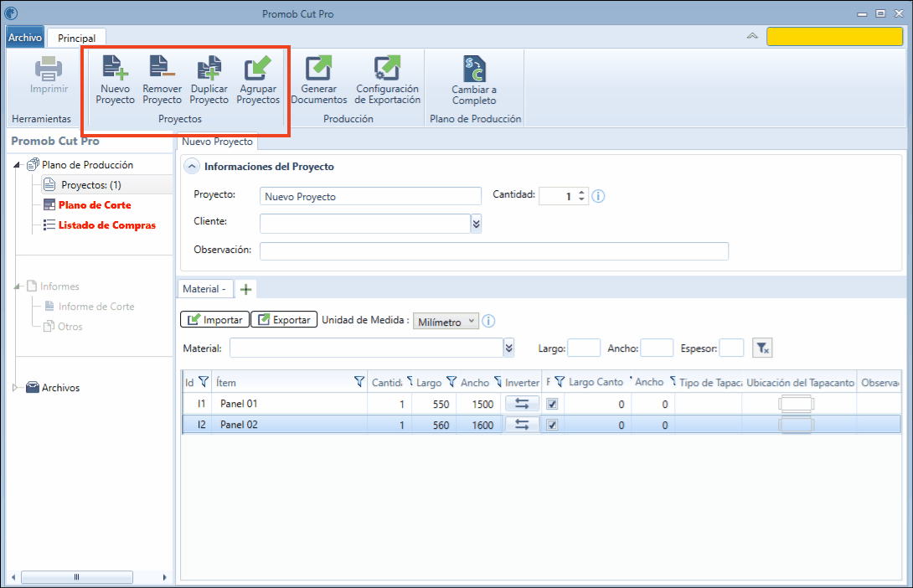Screen dimensions: 913x588
Task: Sort by the Cantid. column header
Action: tap(387, 382)
